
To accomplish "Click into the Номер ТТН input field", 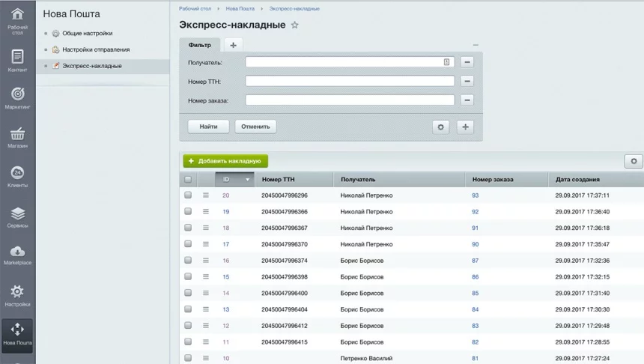I will point(350,81).
